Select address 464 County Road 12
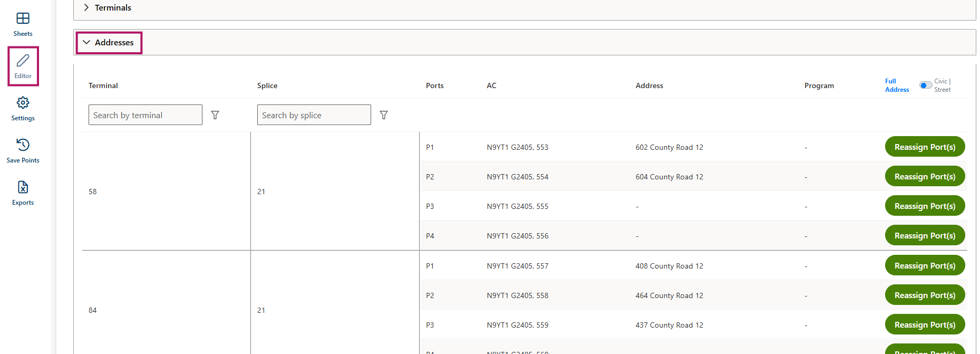 point(669,295)
